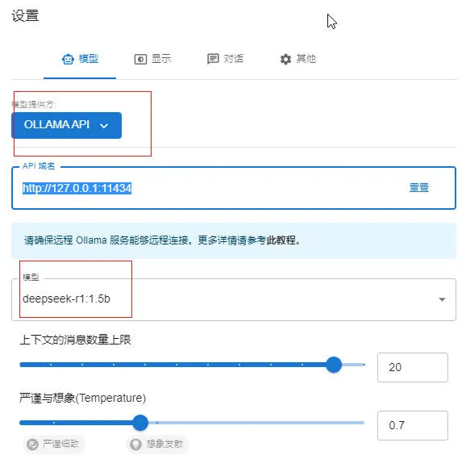Click the API 域名 URL input field
The image size is (466, 476).
point(234,188)
